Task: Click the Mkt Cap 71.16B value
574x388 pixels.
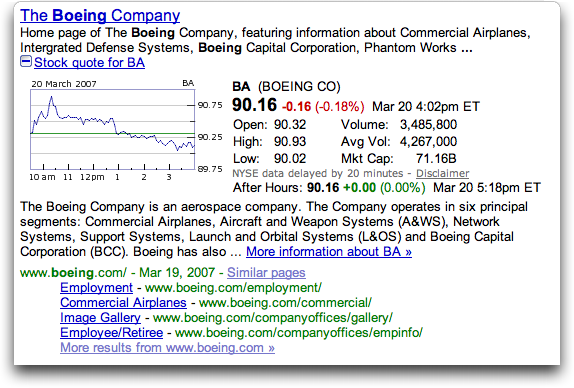Action: 436,158
